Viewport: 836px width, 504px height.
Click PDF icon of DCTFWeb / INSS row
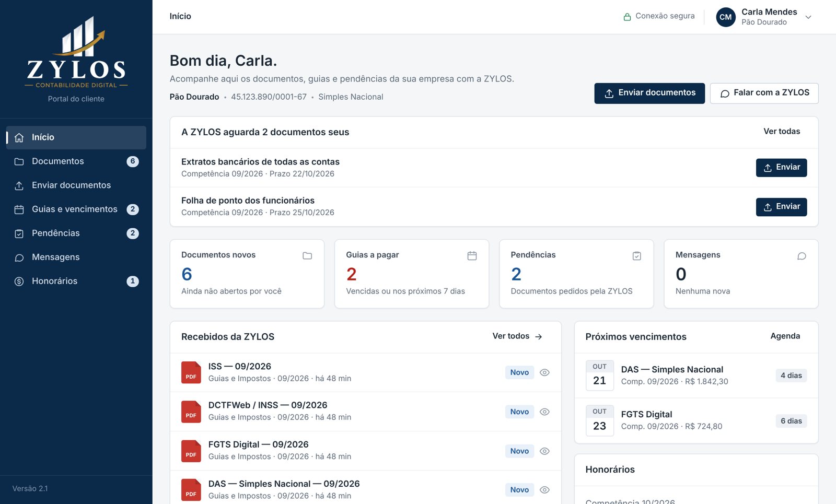[191, 412]
